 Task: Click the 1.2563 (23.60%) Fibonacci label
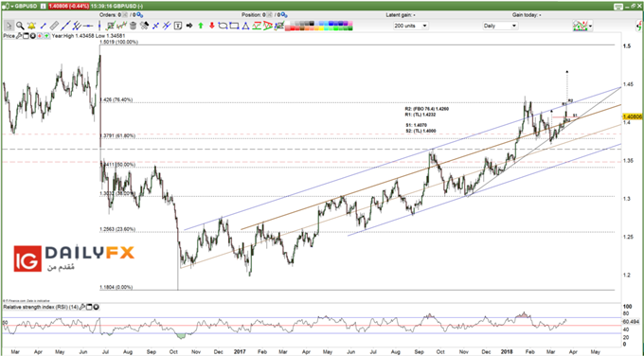coord(117,229)
